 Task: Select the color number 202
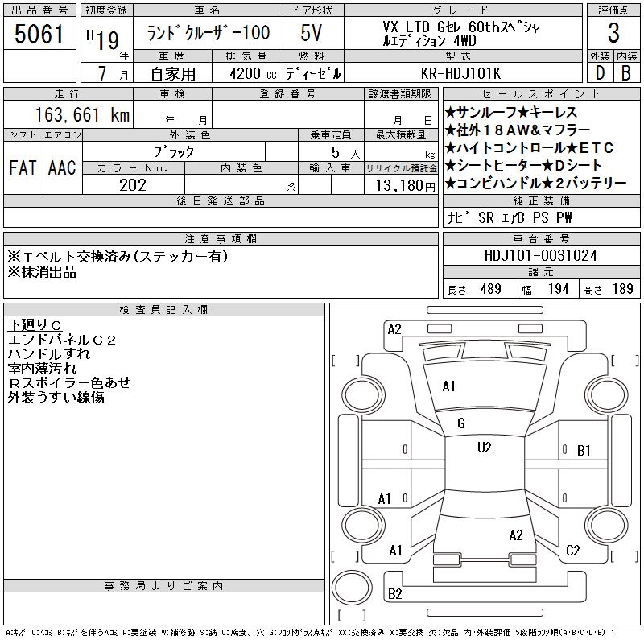[133, 185]
